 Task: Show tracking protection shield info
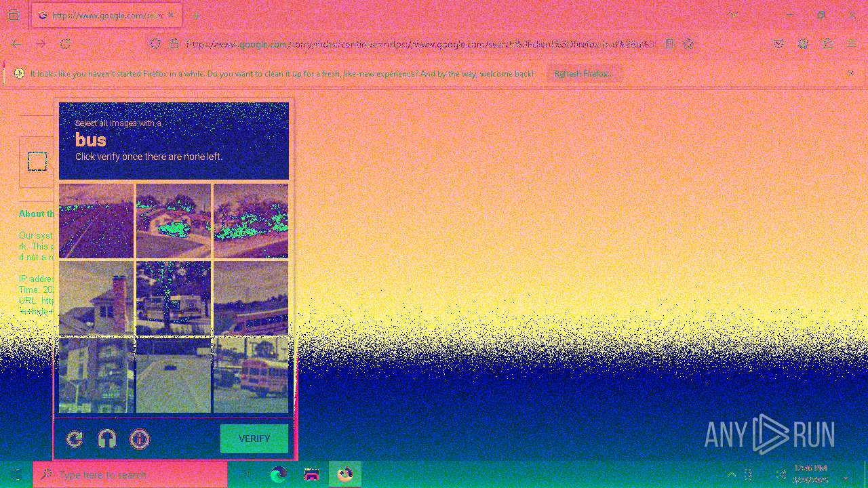[x=155, y=43]
